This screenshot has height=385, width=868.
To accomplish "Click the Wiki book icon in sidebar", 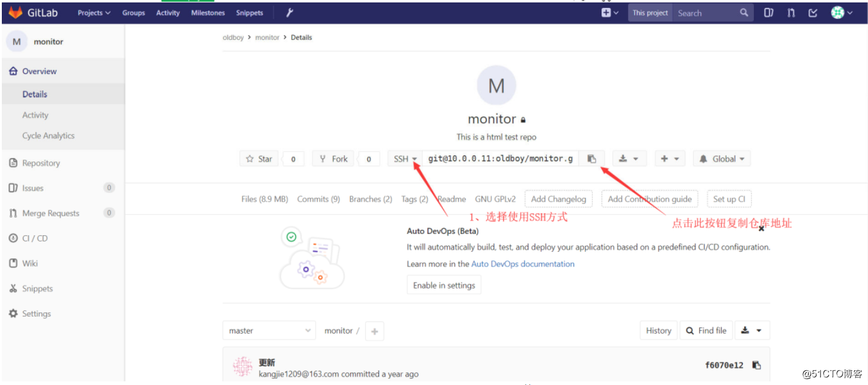I will (x=13, y=263).
